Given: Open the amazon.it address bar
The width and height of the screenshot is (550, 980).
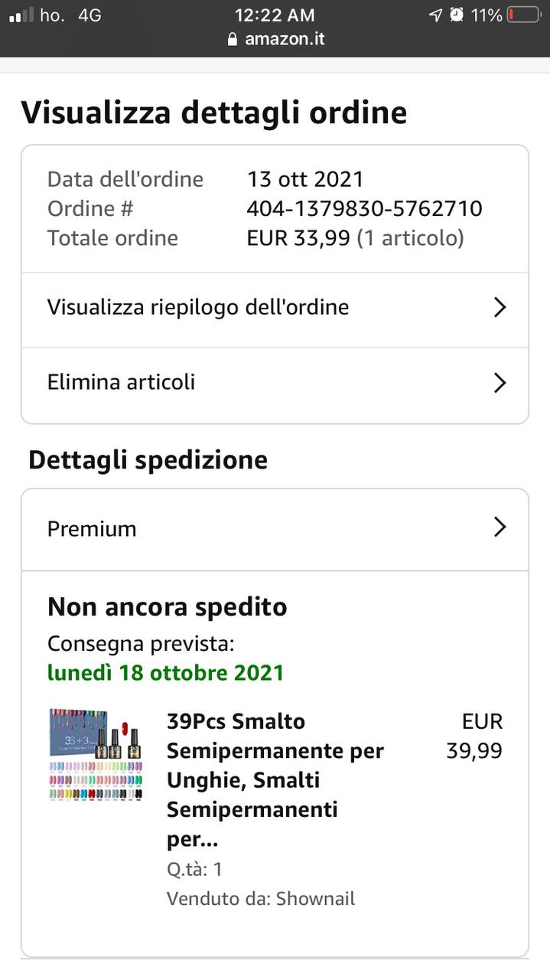Looking at the screenshot, I should (x=275, y=39).
